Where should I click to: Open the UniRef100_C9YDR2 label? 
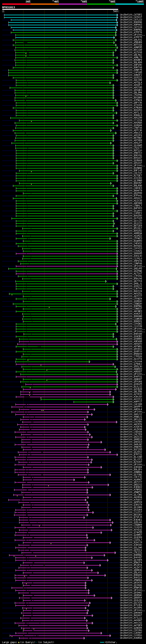(x=131, y=324)
